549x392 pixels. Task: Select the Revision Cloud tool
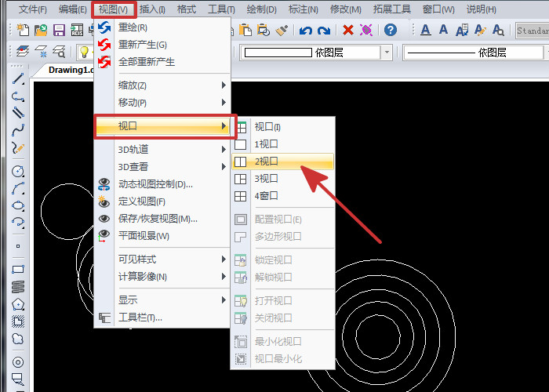point(18,339)
